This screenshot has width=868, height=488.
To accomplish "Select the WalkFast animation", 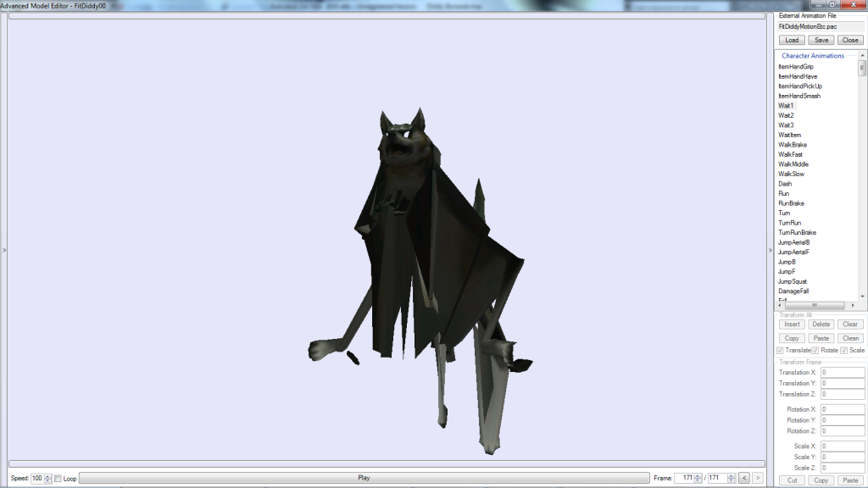I will [790, 154].
